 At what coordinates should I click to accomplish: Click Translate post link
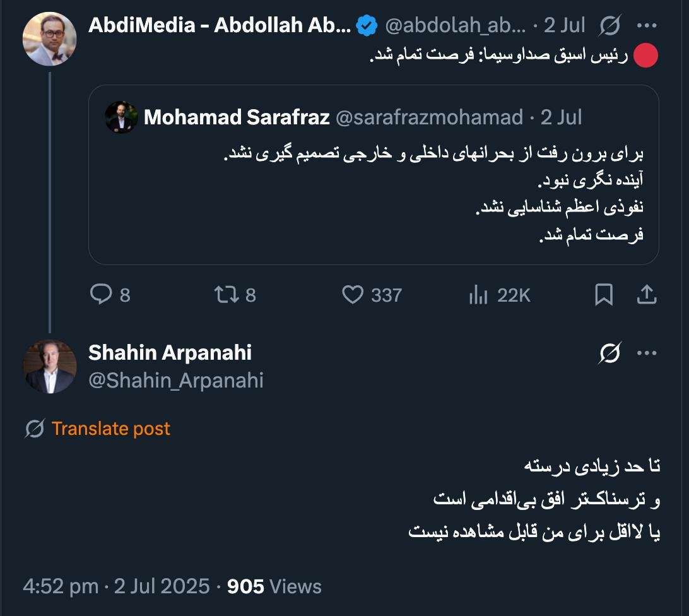click(110, 429)
